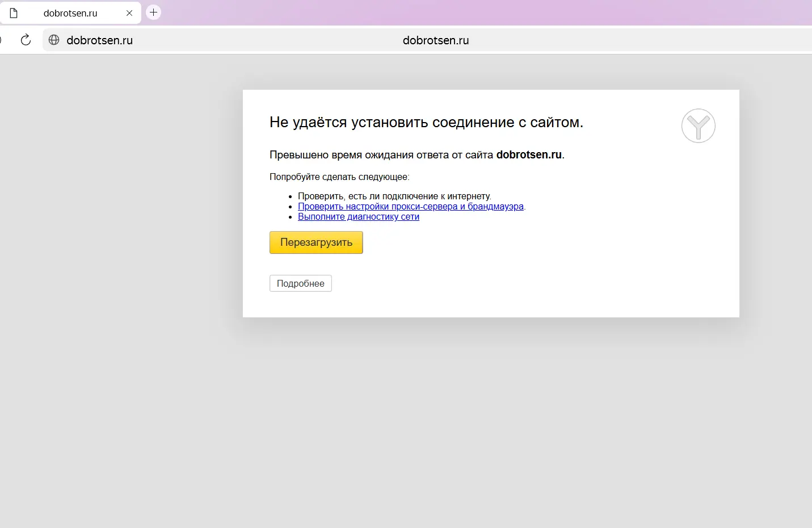Screen dimensions: 812x528
Task: Click the centered dobrotsen.ru page title
Action: 436,40
